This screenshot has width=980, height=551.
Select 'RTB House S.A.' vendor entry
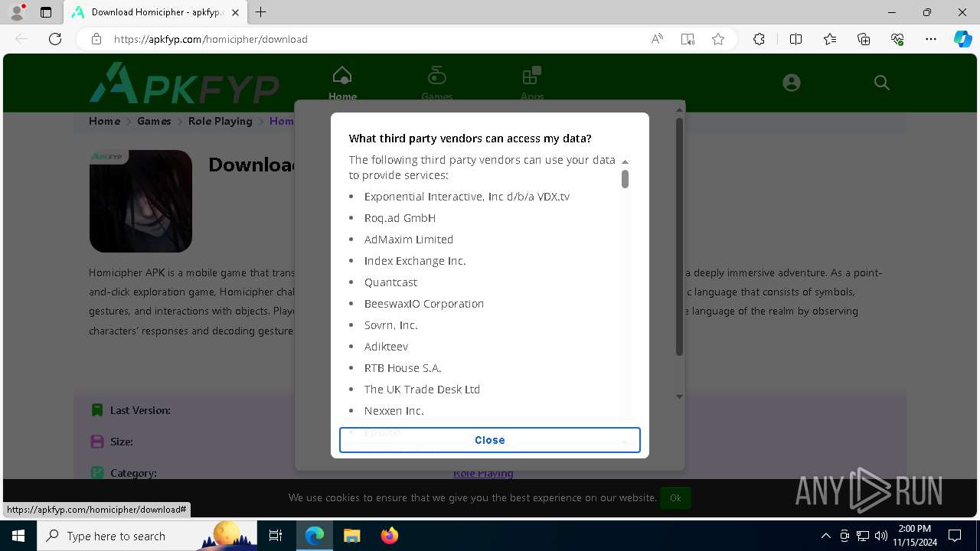click(x=403, y=368)
